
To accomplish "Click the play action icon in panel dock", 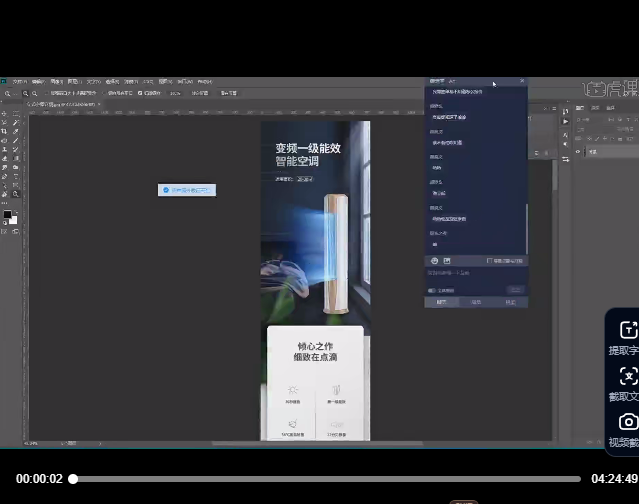I will [x=565, y=121].
